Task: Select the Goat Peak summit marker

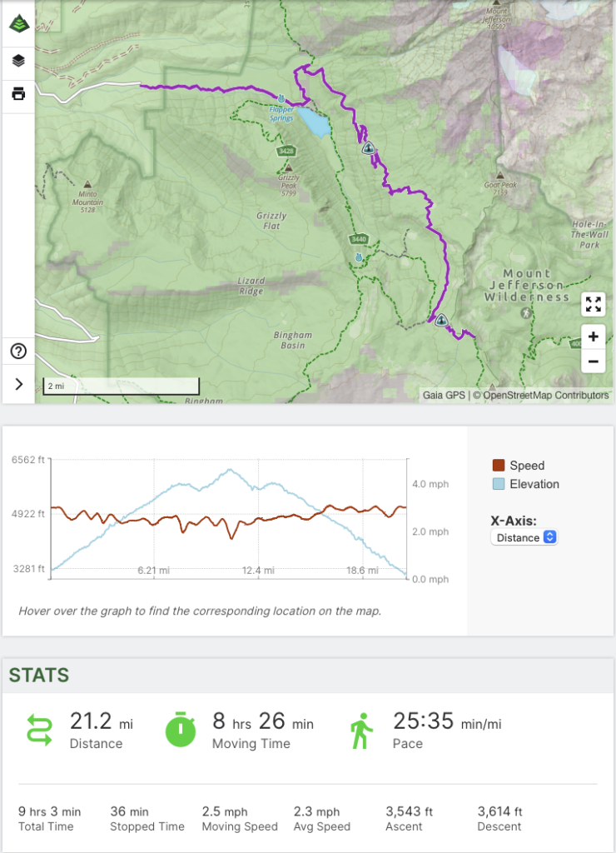Action: 499,176
